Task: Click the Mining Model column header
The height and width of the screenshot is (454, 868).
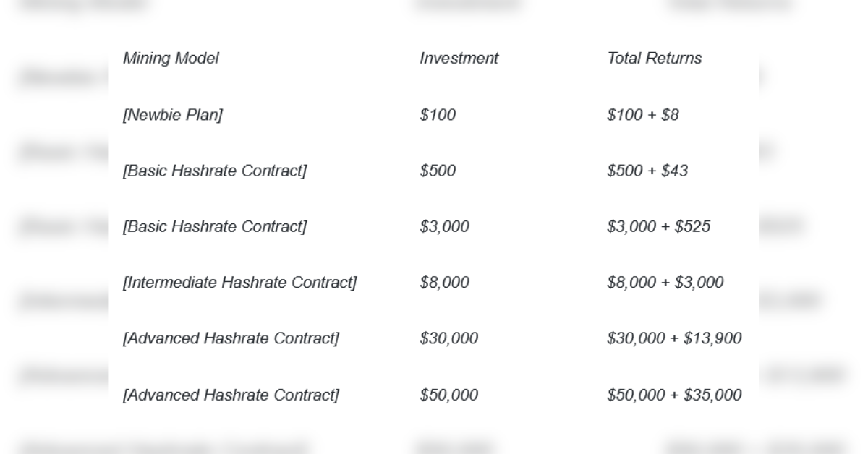Action: 171,59
